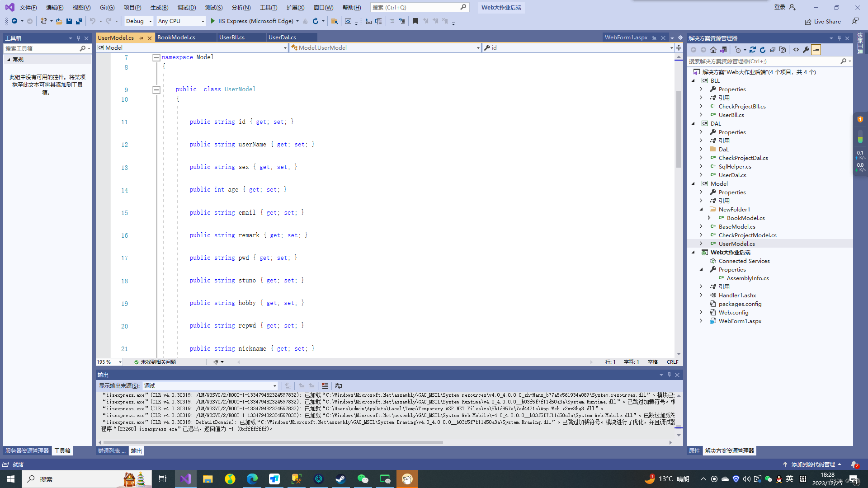The image size is (868, 488).
Task: Collapse the UserModel class code region
Action: pos(156,89)
